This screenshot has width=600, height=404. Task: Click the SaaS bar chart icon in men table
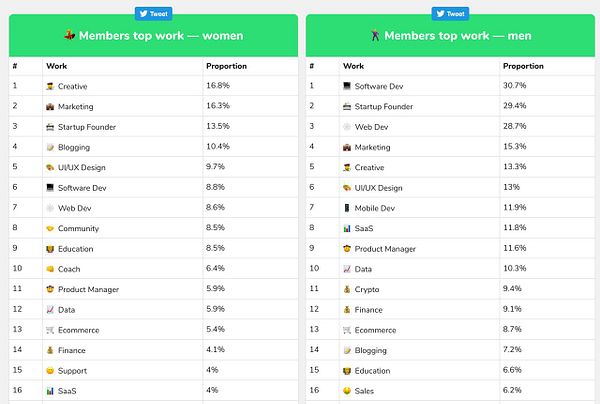coord(347,228)
